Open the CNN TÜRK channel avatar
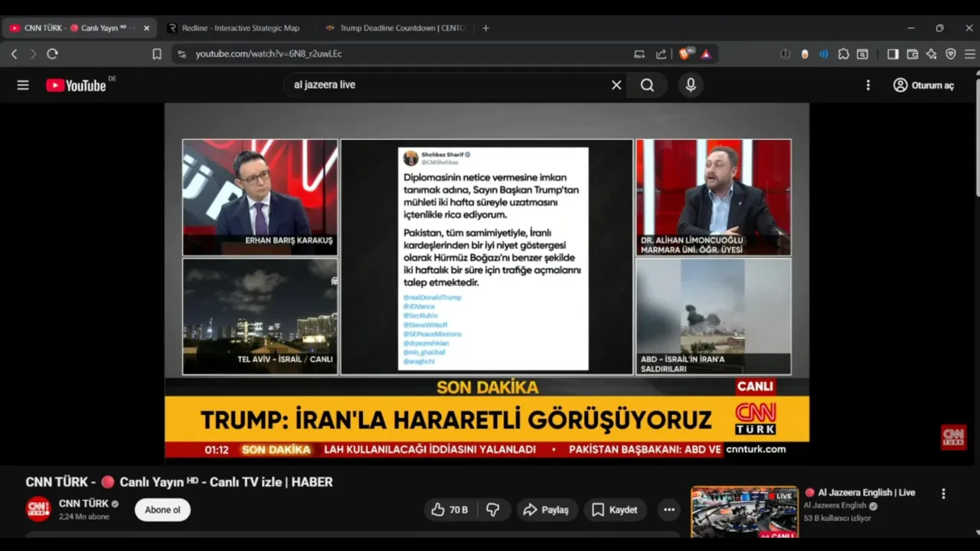 (x=38, y=509)
